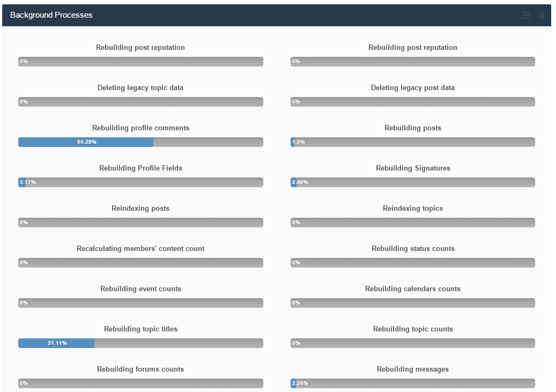The width and height of the screenshot is (556, 392).
Task: Click the Rebuilding topic titles progress bar
Action: [x=140, y=343]
